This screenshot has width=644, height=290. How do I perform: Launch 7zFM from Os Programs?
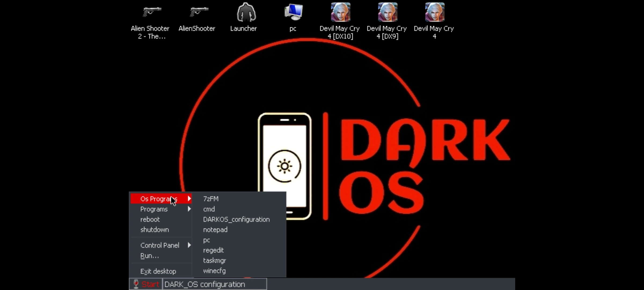tap(240, 199)
